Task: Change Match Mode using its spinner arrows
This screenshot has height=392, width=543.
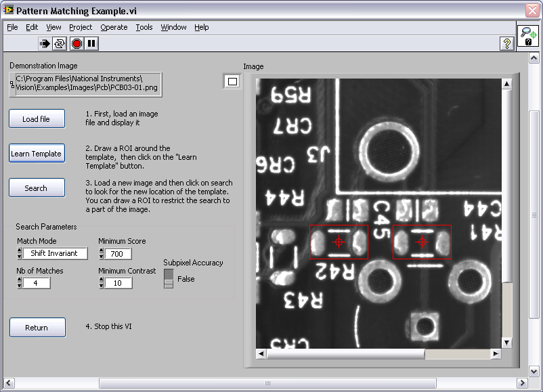Action: [20, 253]
